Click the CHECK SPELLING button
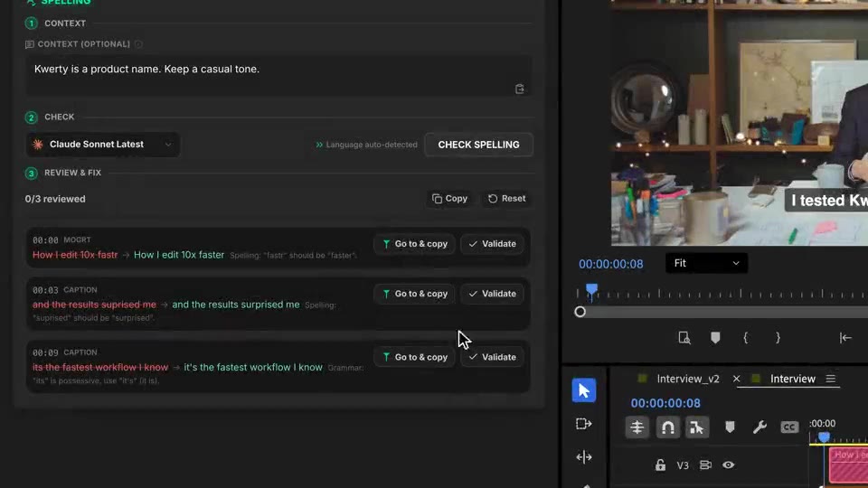 coord(478,145)
